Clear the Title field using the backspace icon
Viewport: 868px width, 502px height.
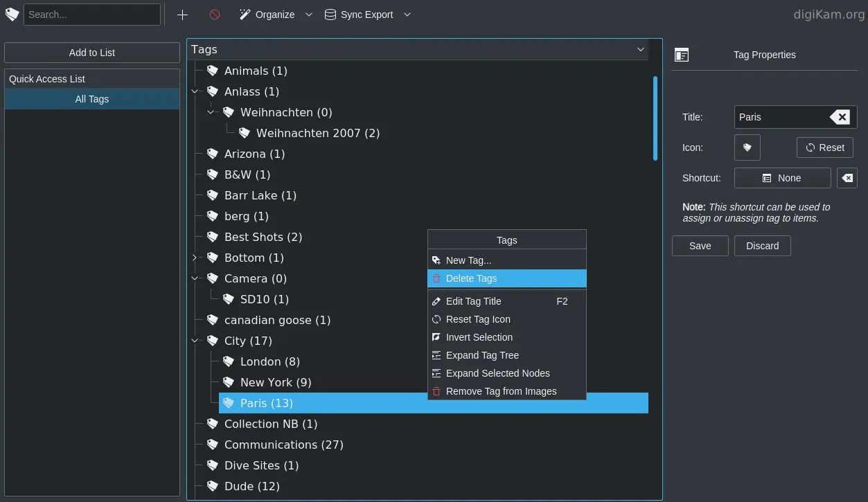click(x=840, y=117)
